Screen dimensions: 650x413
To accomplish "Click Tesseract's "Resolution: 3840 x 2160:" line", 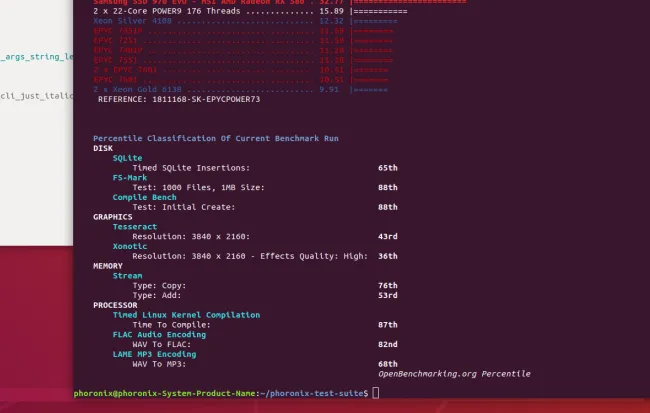I will [x=191, y=236].
